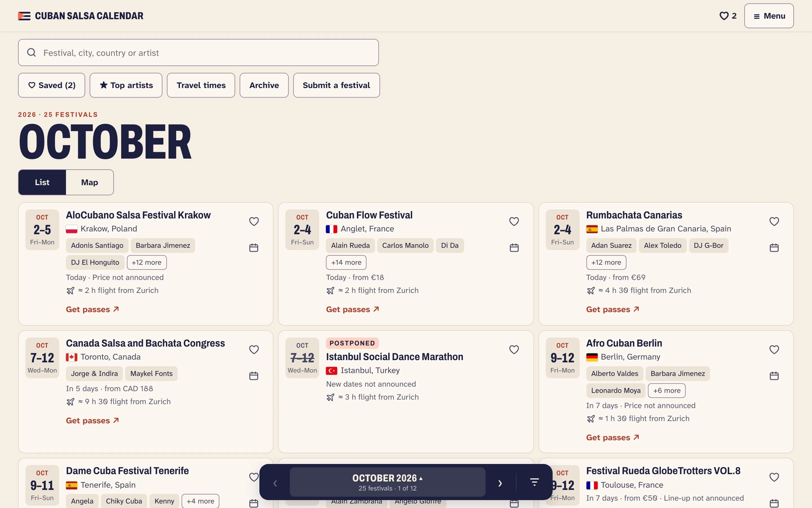Expand +6 more artists on Afro Cuban Berlin
Screen dimensions: 812x508
tap(667, 390)
